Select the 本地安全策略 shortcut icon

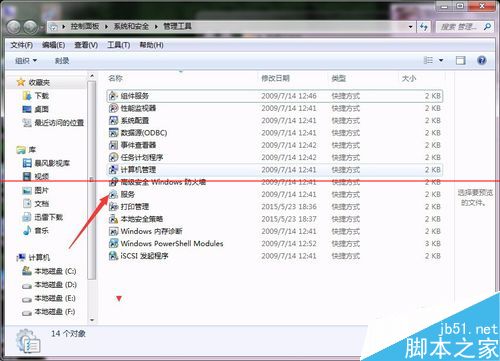click(x=114, y=219)
